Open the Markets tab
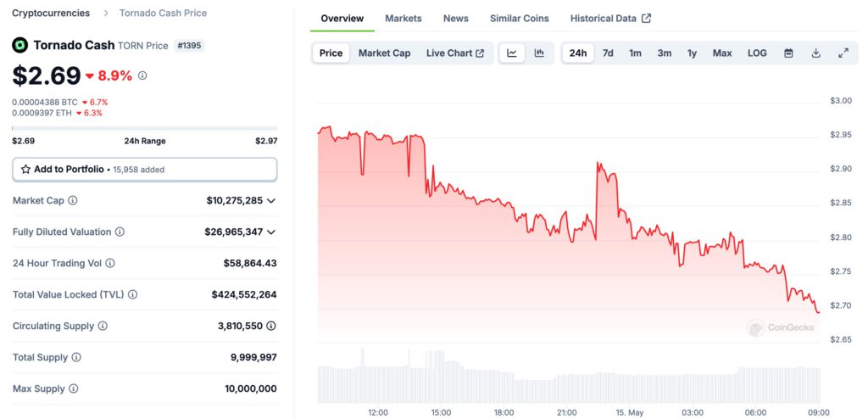The image size is (868, 419). pyautogui.click(x=403, y=18)
